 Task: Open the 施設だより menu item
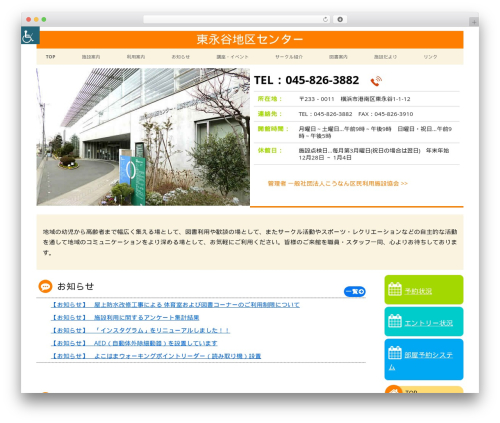pyautogui.click(x=385, y=57)
